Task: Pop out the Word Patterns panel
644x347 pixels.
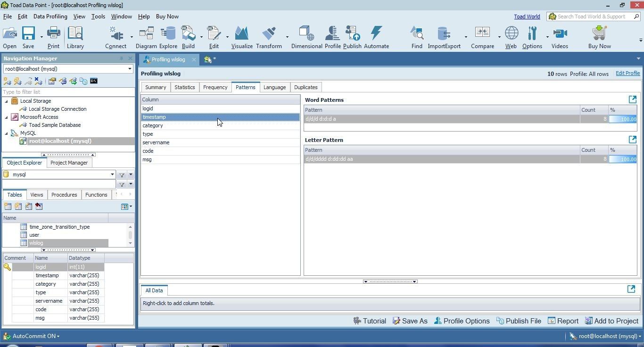Action: pos(633,99)
